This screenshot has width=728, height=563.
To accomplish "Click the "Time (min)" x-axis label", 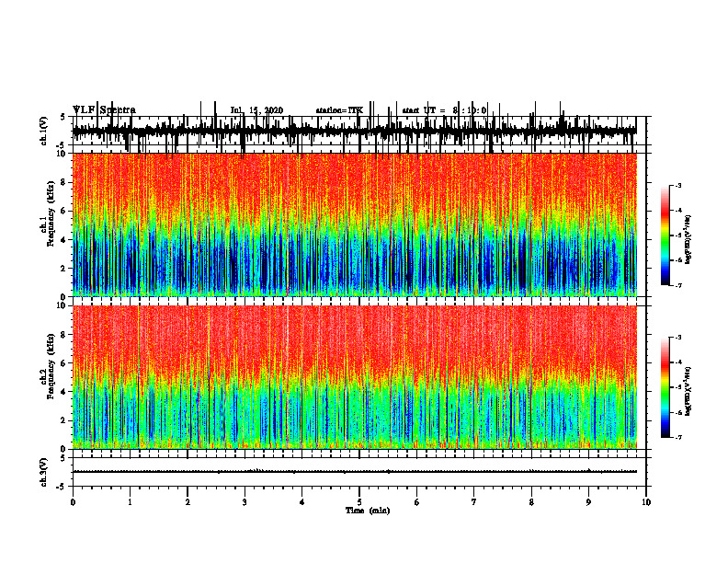I will [x=368, y=511].
